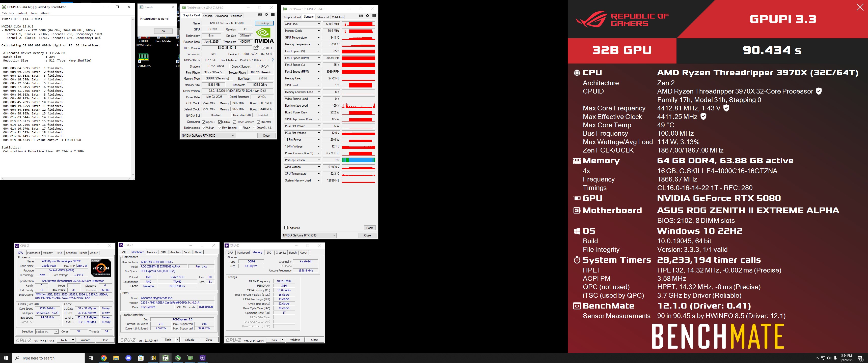Take screenshot in GPU-Z Graphics Card window
The image size is (868, 363).
259,14
